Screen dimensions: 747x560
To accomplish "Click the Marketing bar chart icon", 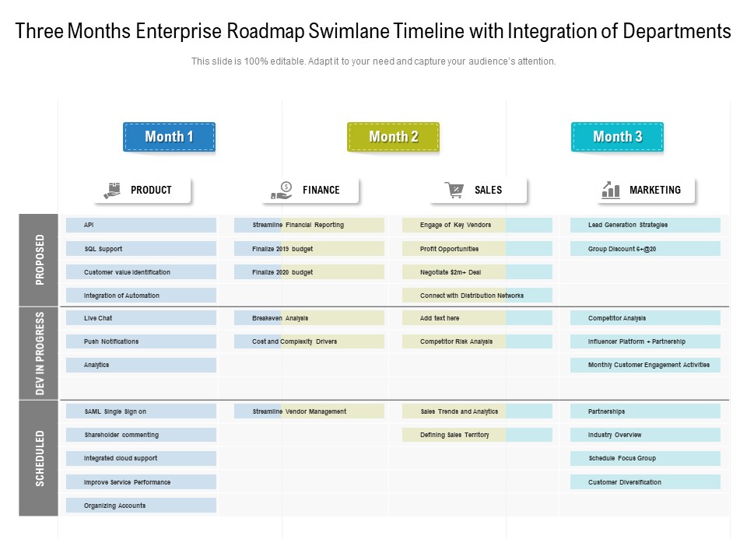I will click(x=611, y=190).
